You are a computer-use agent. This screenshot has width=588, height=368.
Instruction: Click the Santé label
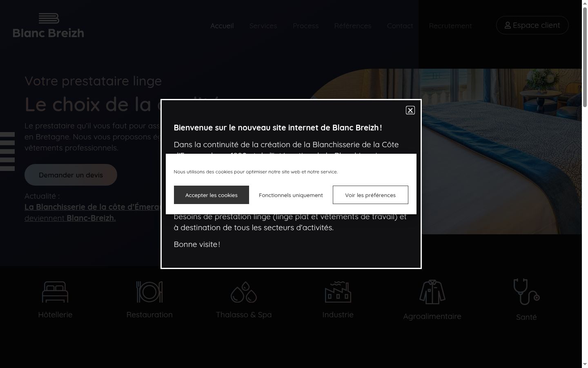coord(526,317)
